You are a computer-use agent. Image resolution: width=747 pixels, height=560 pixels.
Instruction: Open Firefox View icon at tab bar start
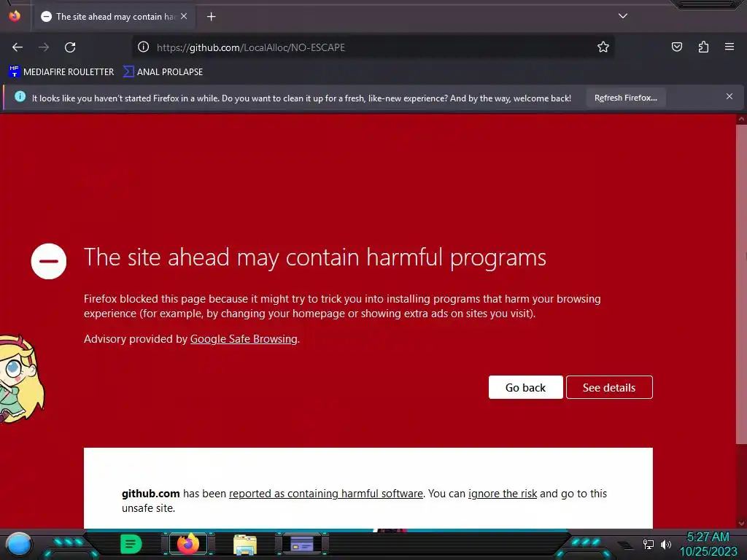pyautogui.click(x=15, y=16)
